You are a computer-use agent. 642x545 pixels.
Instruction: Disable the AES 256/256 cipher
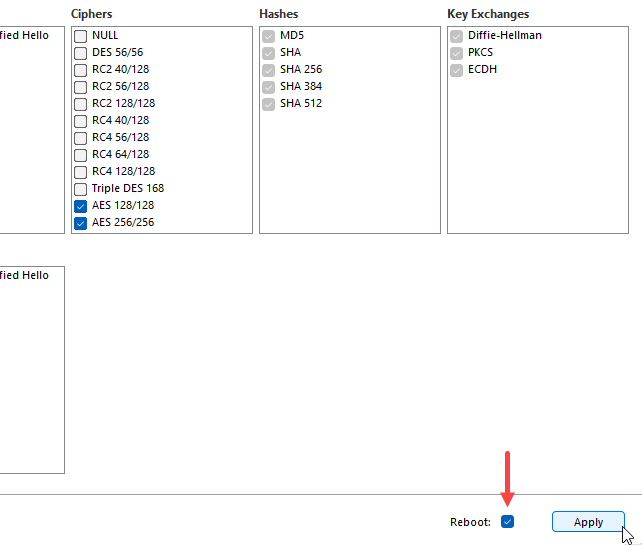point(81,222)
